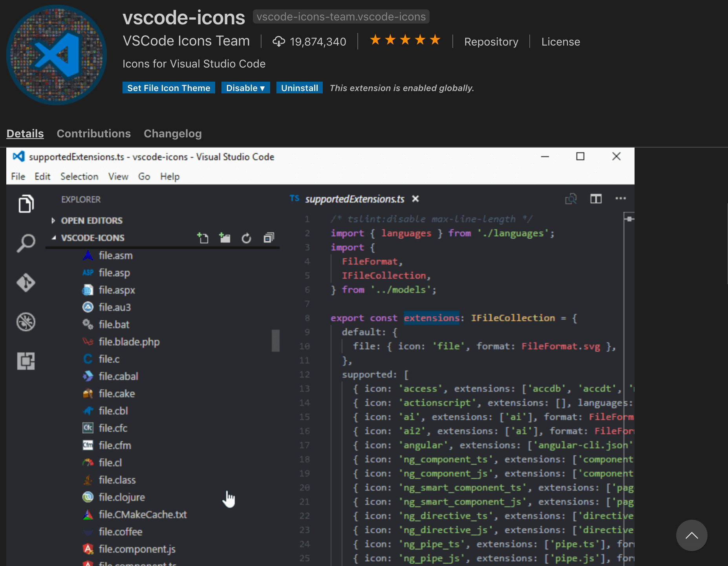Click the gear icon beside file.bat
This screenshot has height=566, width=728.
pos(88,324)
